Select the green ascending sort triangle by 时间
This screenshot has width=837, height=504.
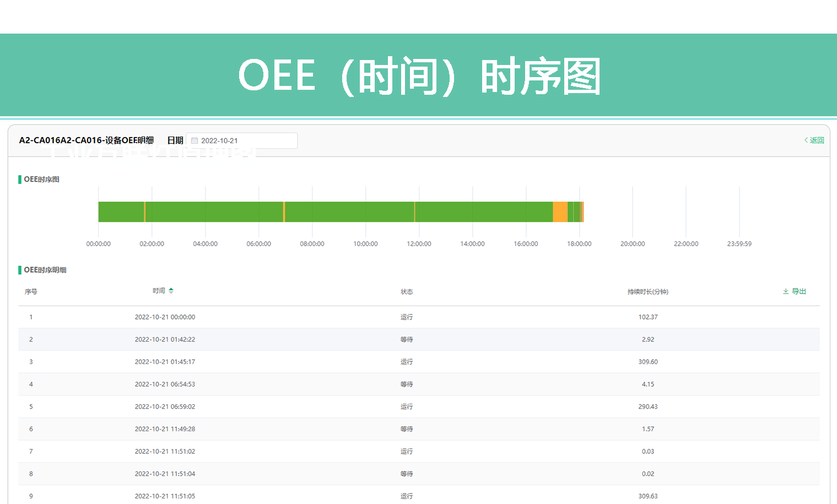pos(171,288)
